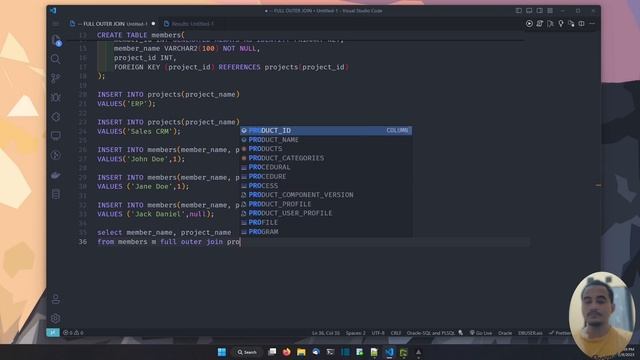Open File Explorer from the taskbar
This screenshot has height=360, width=640.
pos(301,352)
